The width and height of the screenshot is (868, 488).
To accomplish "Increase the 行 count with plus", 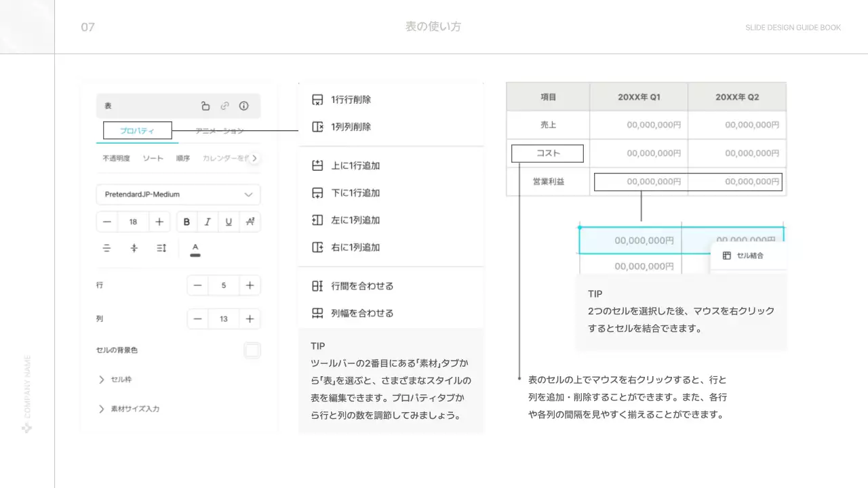I will [x=250, y=285].
